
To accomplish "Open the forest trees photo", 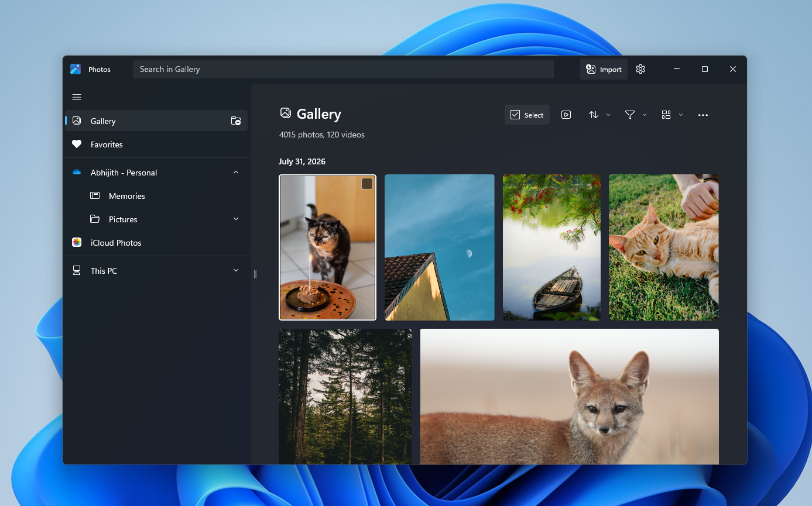I will pyautogui.click(x=345, y=397).
